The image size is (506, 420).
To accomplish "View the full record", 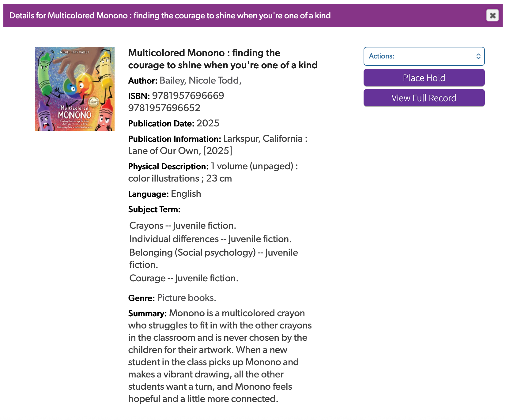I will point(424,98).
